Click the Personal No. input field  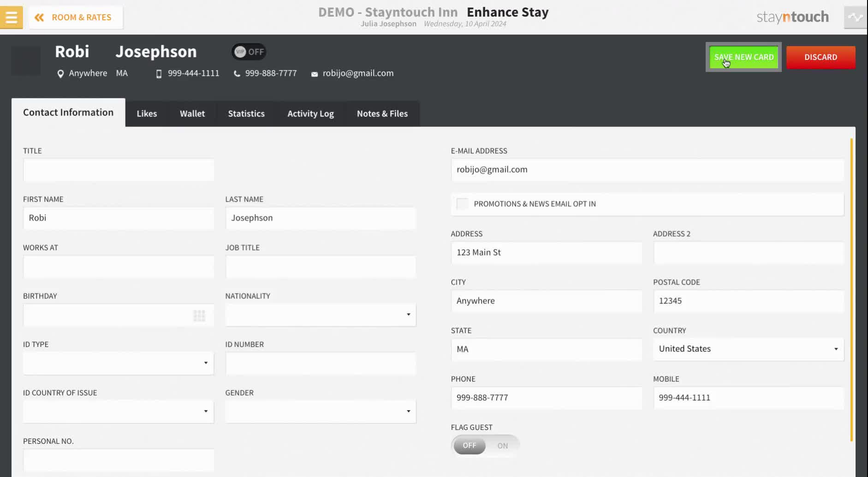tap(119, 460)
